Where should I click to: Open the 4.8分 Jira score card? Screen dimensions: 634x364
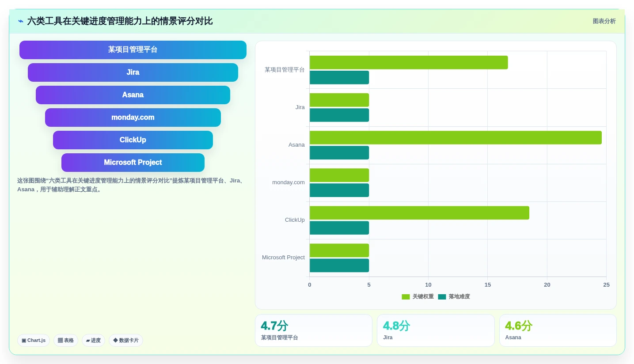436,330
